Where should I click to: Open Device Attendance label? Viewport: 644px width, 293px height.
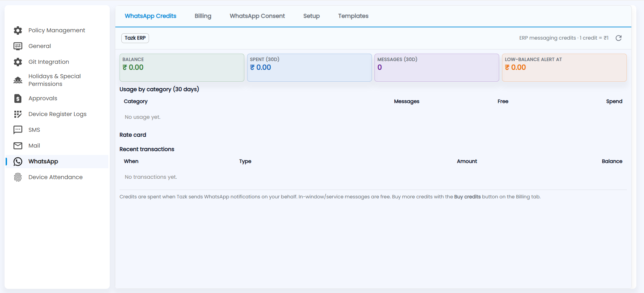coord(55,177)
